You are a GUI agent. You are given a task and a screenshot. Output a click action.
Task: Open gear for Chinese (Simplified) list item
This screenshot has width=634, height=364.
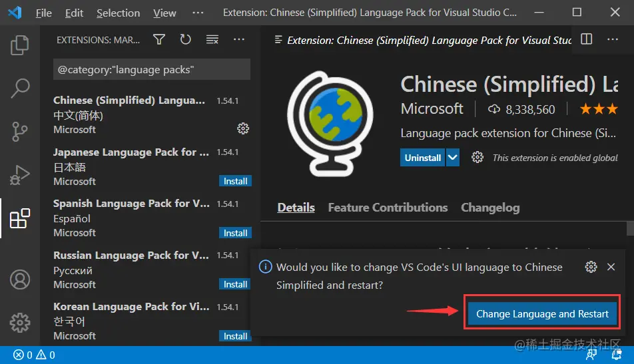(x=243, y=128)
